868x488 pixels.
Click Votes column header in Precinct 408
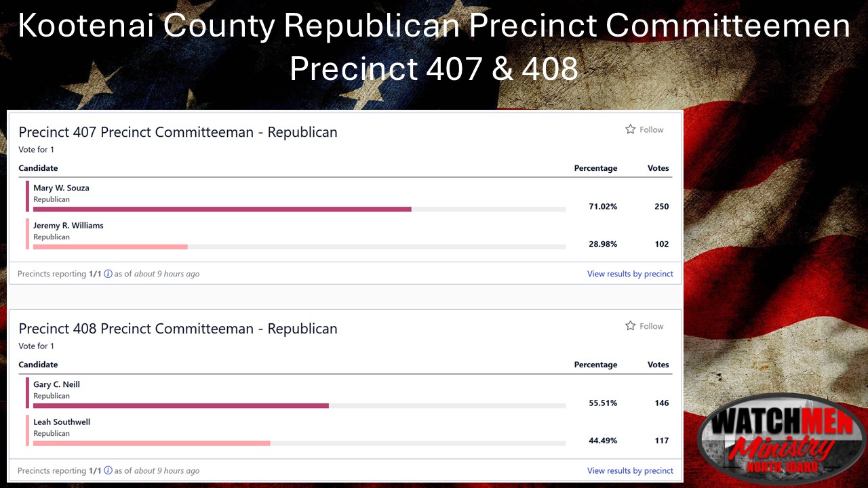(658, 365)
